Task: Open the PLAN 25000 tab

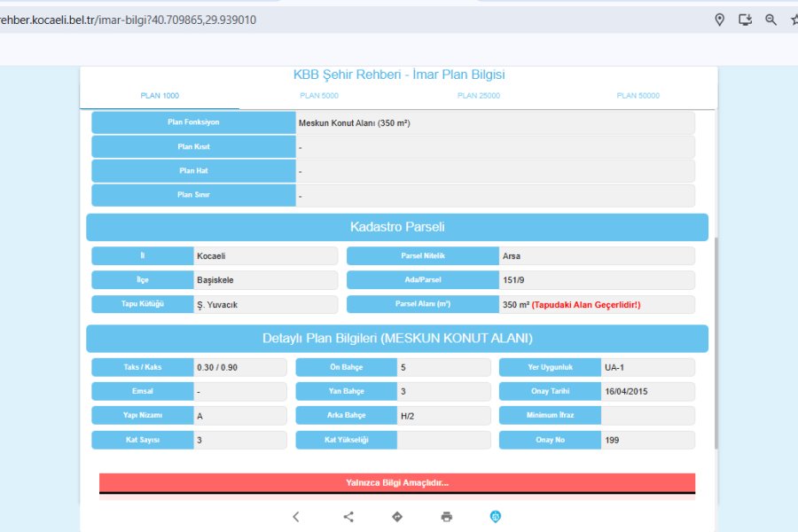Action: tap(478, 96)
